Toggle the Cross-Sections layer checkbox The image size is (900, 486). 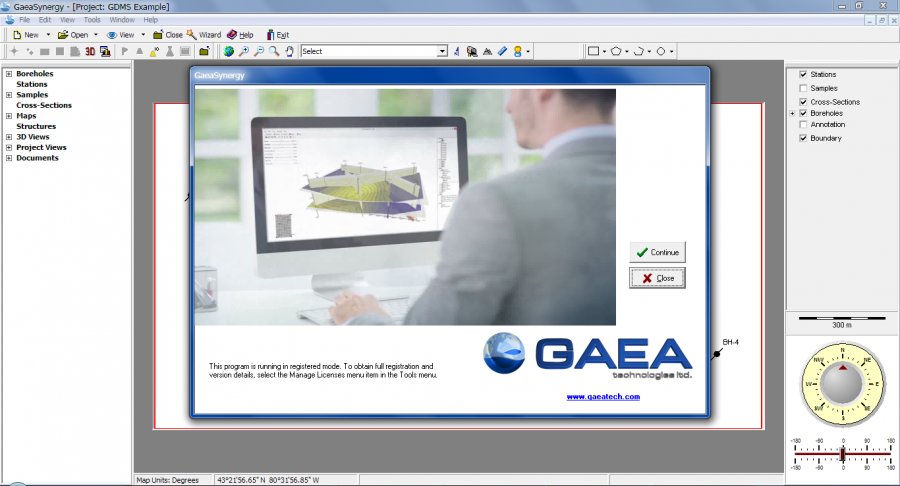tap(803, 102)
